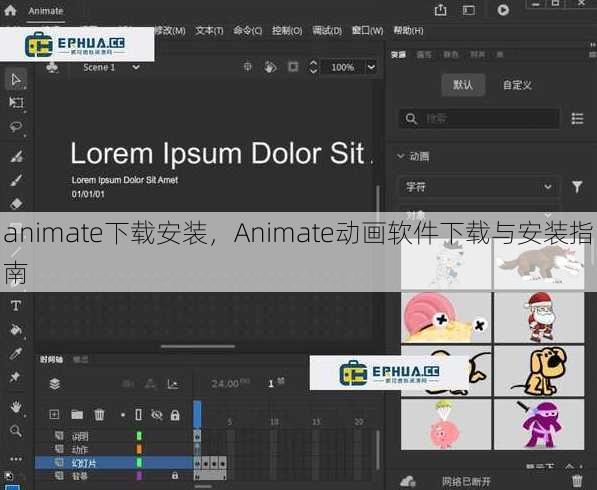Viewport: 597px width, 490px height.
Task: Open the 命令(C) menu
Action: pos(247,30)
